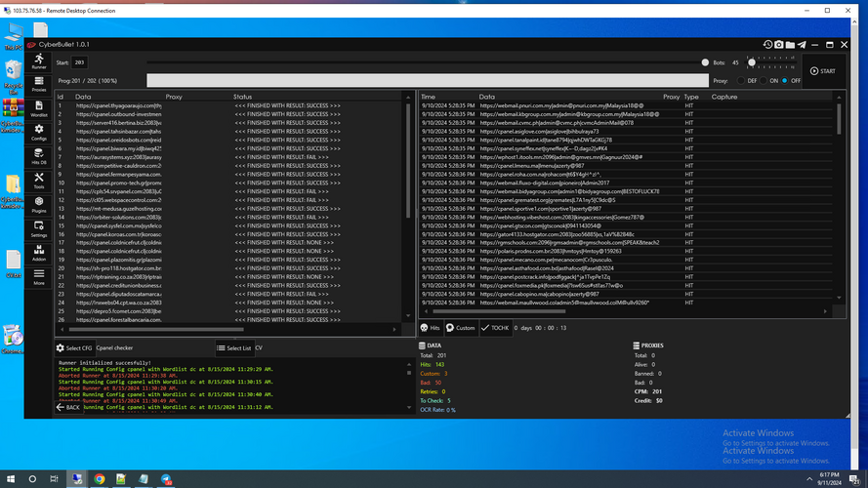The image size is (868, 488).
Task: Switch to the TOCHK results tab
Action: pyautogui.click(x=495, y=328)
